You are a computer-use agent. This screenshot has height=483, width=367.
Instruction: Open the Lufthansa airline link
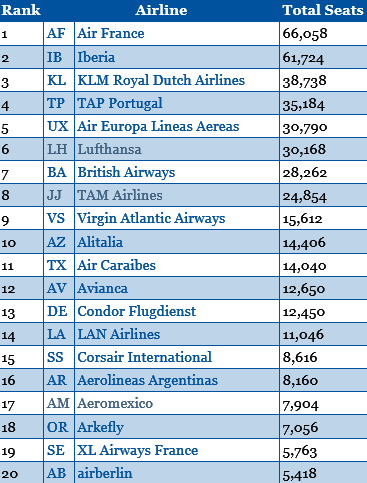(109, 149)
